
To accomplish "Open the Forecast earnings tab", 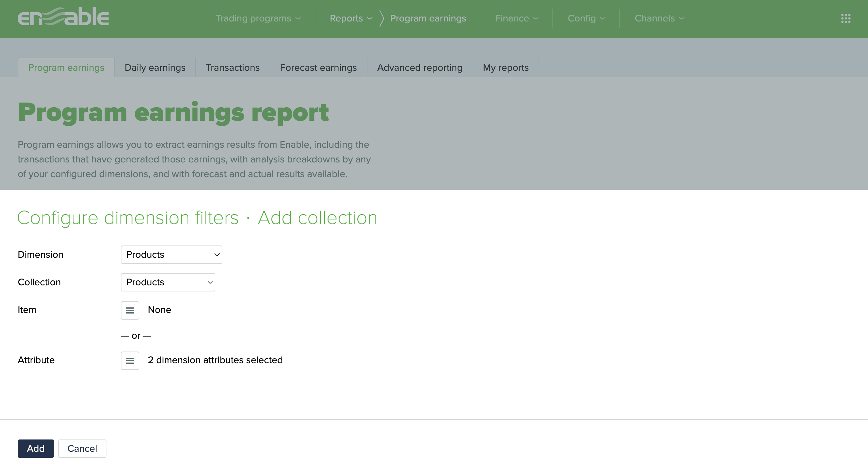I will pyautogui.click(x=318, y=68).
